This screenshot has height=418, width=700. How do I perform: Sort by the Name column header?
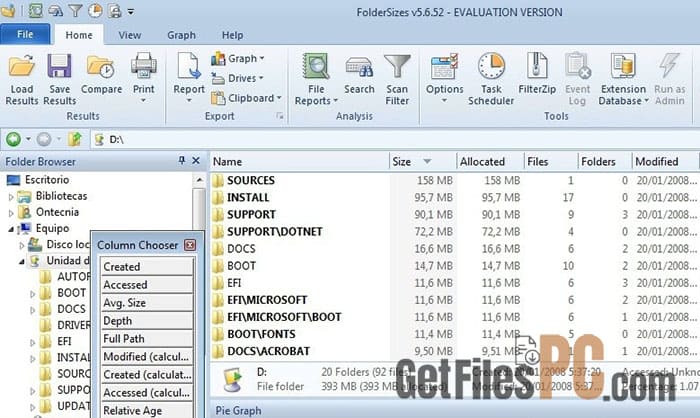click(x=299, y=162)
